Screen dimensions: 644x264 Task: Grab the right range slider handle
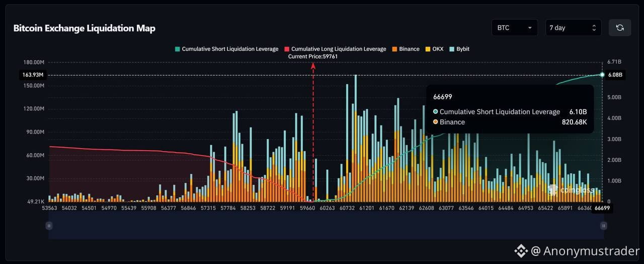click(603, 226)
